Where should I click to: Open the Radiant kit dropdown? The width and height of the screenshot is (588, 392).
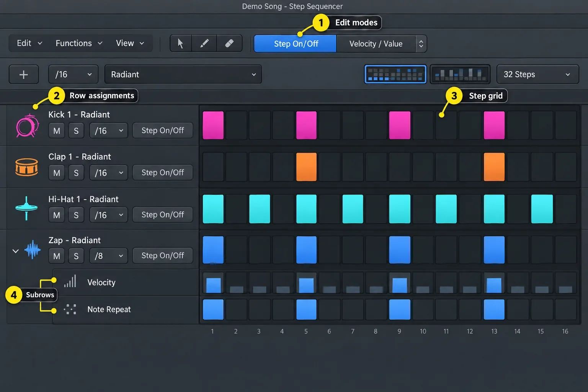pyautogui.click(x=183, y=74)
